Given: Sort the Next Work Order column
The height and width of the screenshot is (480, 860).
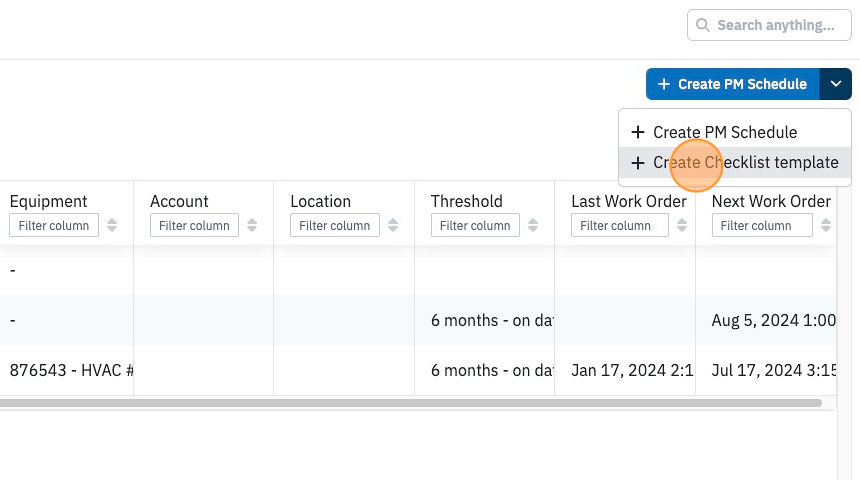Looking at the screenshot, I should click(825, 225).
